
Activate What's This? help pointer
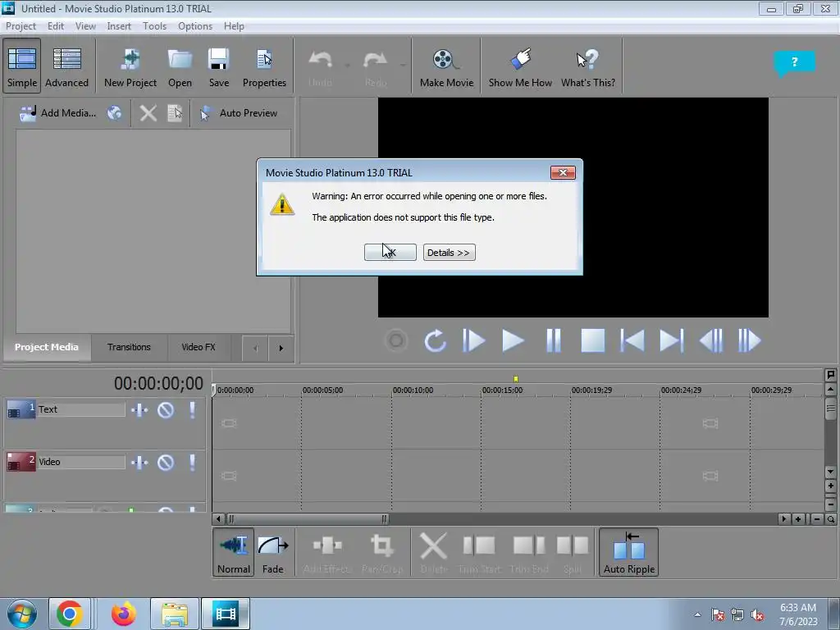(587, 66)
